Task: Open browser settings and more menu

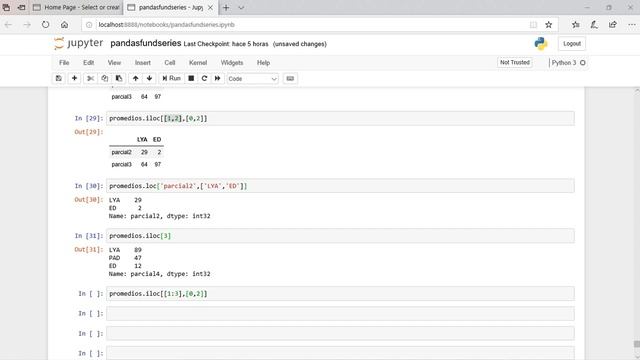Action: point(631,25)
